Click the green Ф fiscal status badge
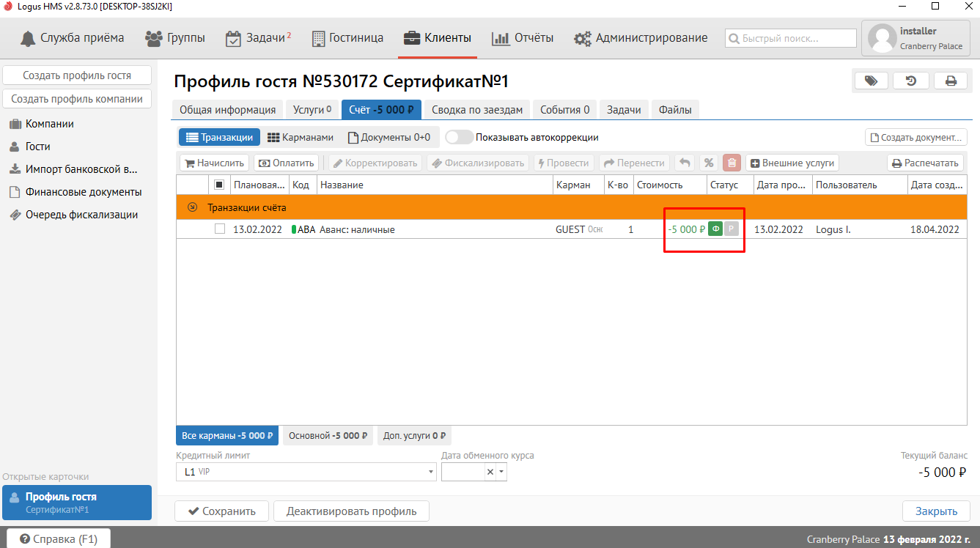 [x=715, y=229]
